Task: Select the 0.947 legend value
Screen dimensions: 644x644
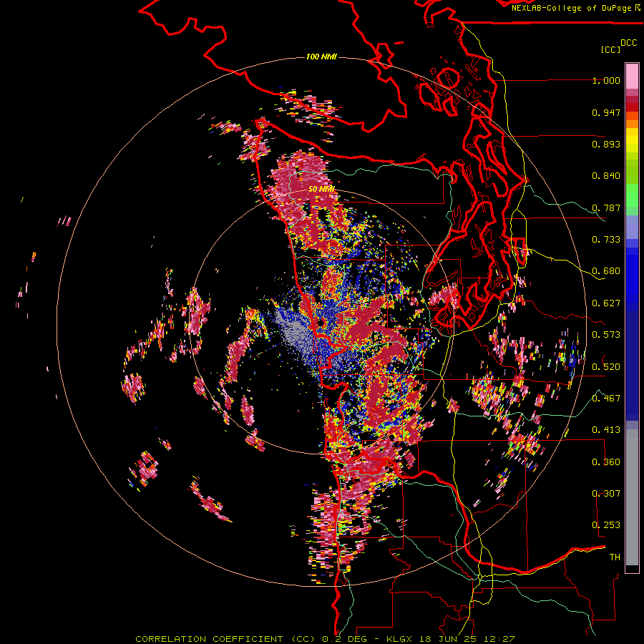Action: (606, 112)
